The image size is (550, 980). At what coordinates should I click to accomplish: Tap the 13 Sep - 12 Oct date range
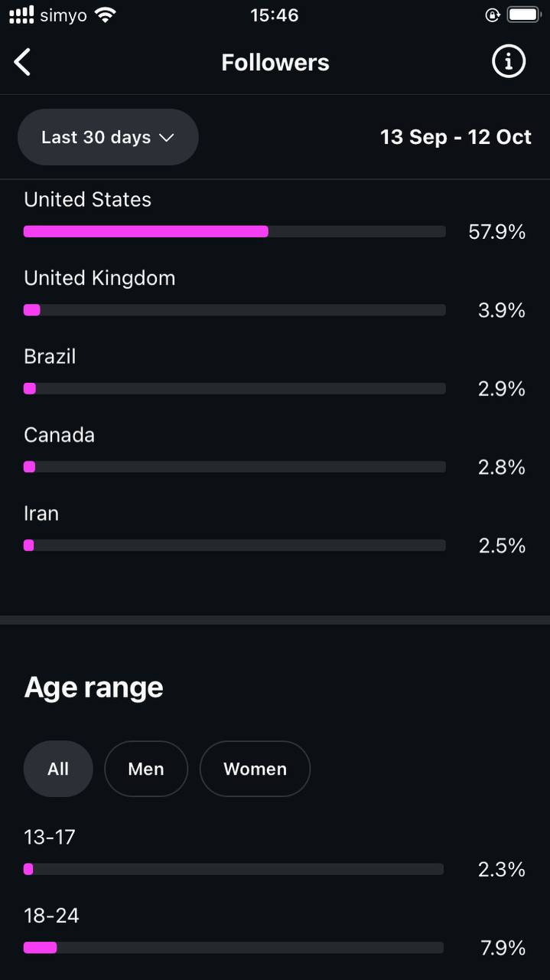[455, 137]
